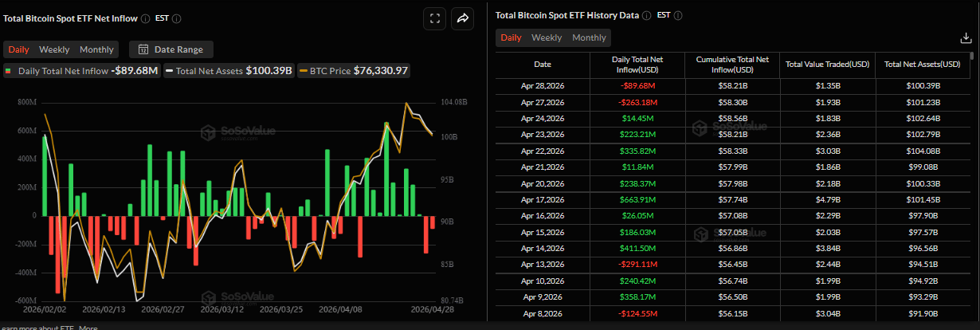This screenshot has height=330, width=980.
Task: Click calendar icon in Date Range button
Action: click(x=143, y=49)
